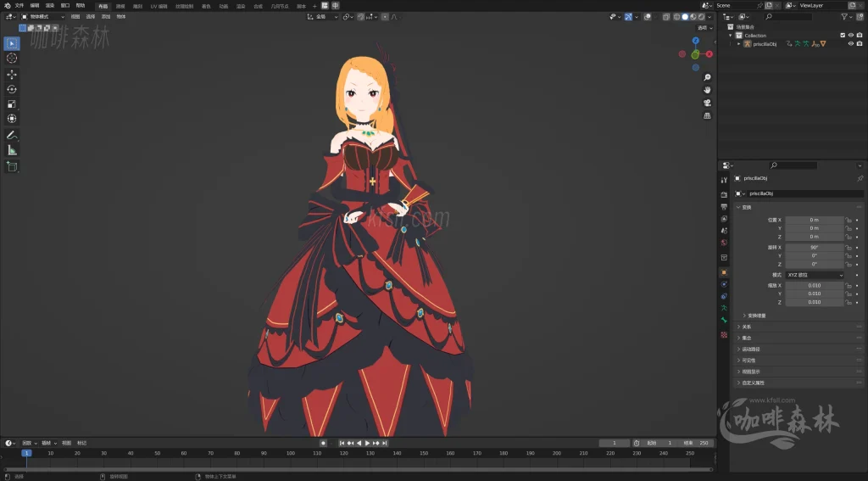868x481 pixels.
Task: Open the viewport shading options dropdown
Action: point(709,17)
